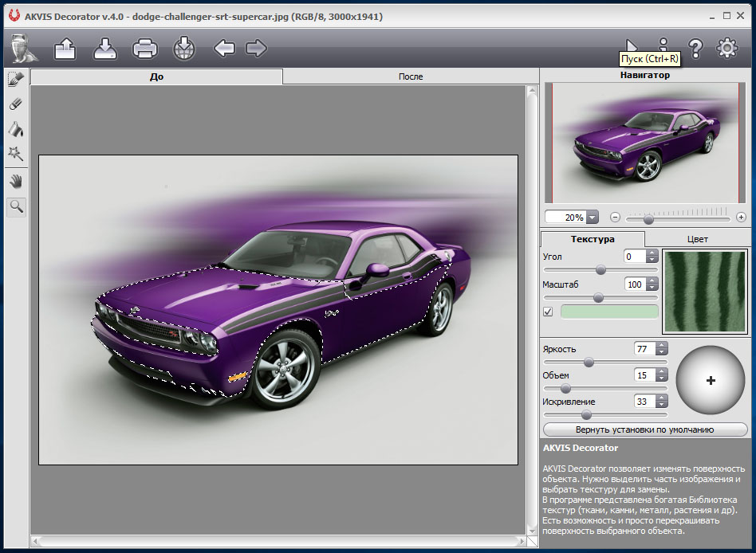This screenshot has height=553, width=756.
Task: Adjust the Масштаб scale slider
Action: coord(600,298)
